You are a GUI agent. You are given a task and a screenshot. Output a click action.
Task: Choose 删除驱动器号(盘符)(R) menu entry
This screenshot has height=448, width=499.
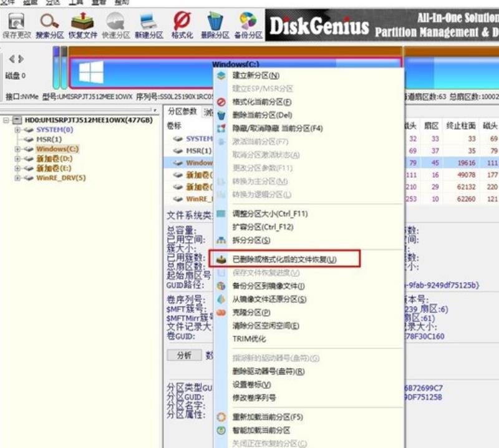(x=269, y=371)
